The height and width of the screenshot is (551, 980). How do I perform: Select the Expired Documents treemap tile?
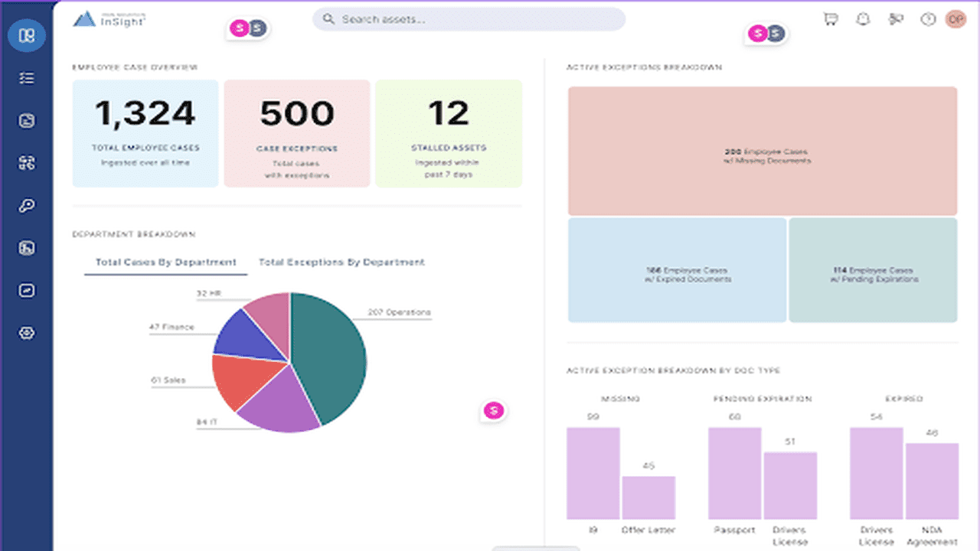point(677,270)
